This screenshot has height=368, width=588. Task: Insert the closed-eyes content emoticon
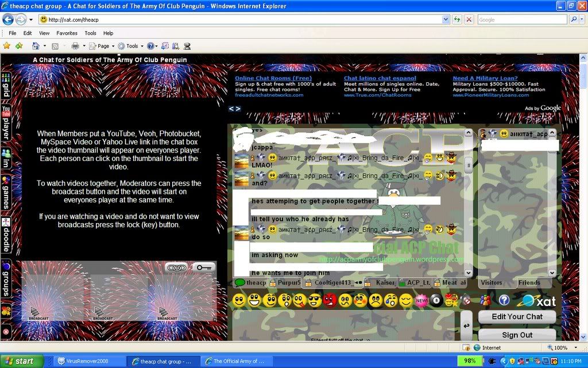[x=406, y=300]
